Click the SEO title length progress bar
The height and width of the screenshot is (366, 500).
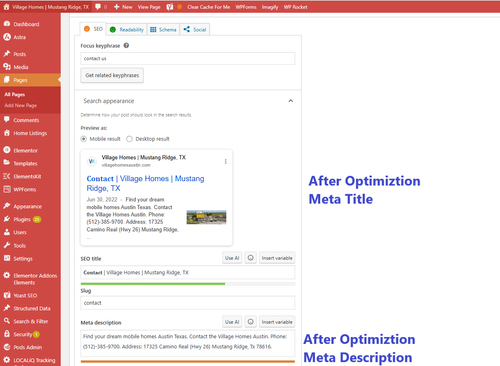click(x=188, y=284)
